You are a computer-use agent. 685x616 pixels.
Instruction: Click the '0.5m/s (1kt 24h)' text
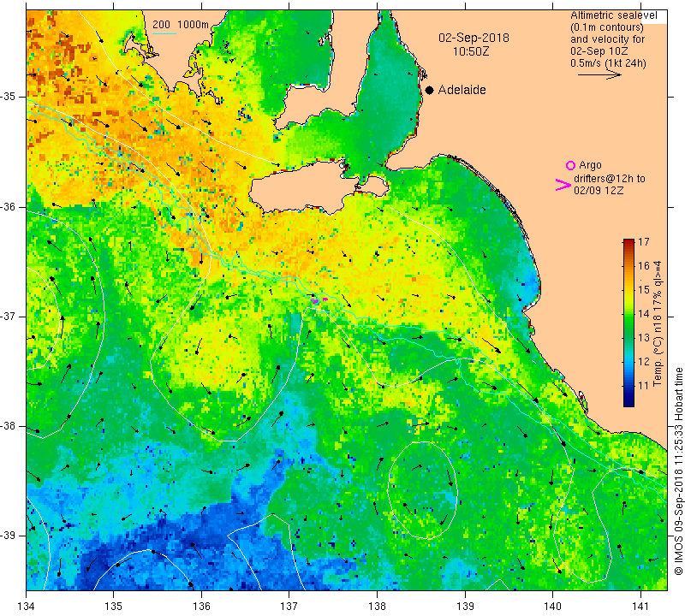click(x=608, y=62)
